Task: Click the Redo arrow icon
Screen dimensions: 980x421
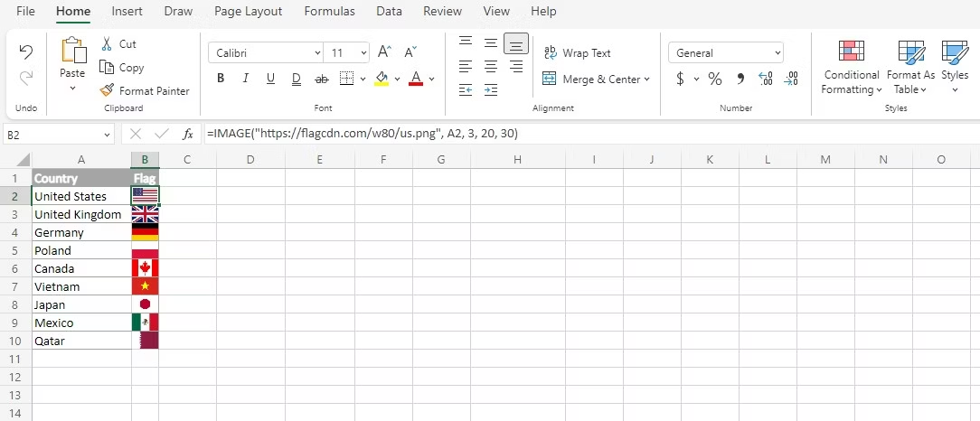Action: coord(25,78)
